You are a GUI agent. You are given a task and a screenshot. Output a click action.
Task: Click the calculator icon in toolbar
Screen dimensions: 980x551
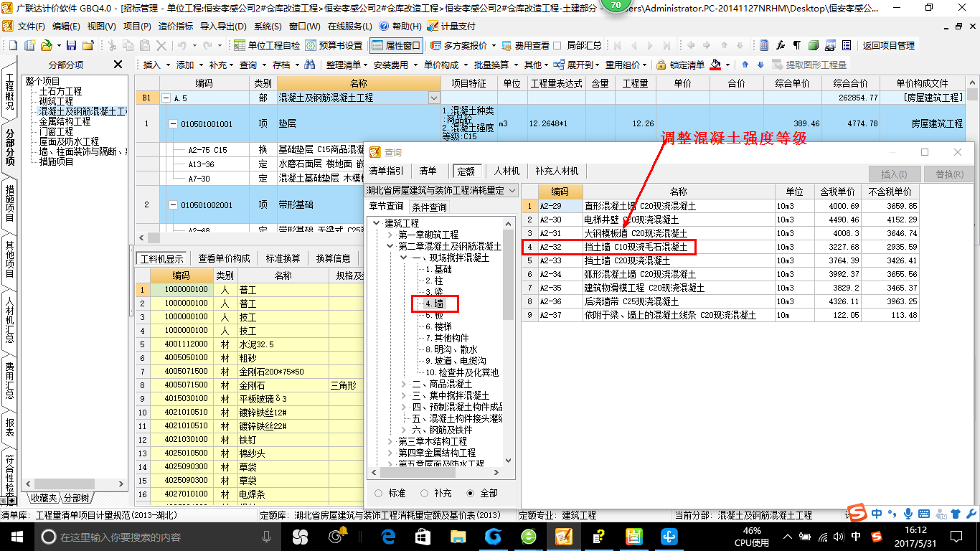tap(764, 45)
